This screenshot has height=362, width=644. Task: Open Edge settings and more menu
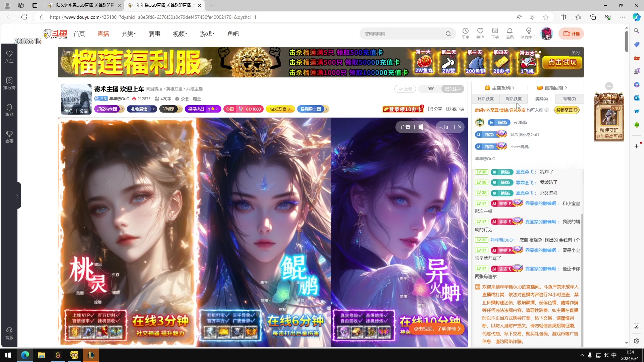[x=623, y=17]
